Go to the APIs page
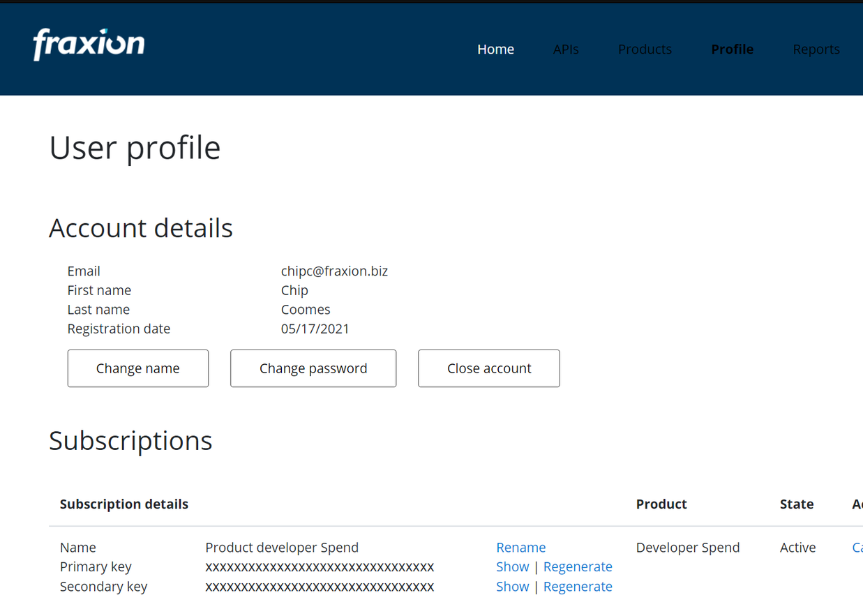 (565, 50)
